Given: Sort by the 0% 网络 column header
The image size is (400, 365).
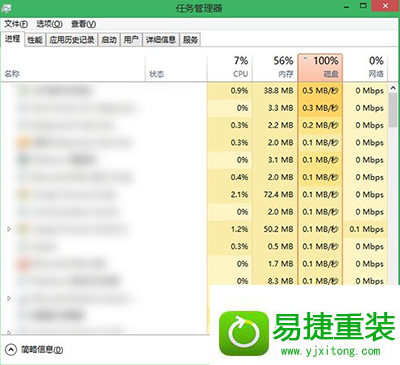Looking at the screenshot, I should point(365,68).
